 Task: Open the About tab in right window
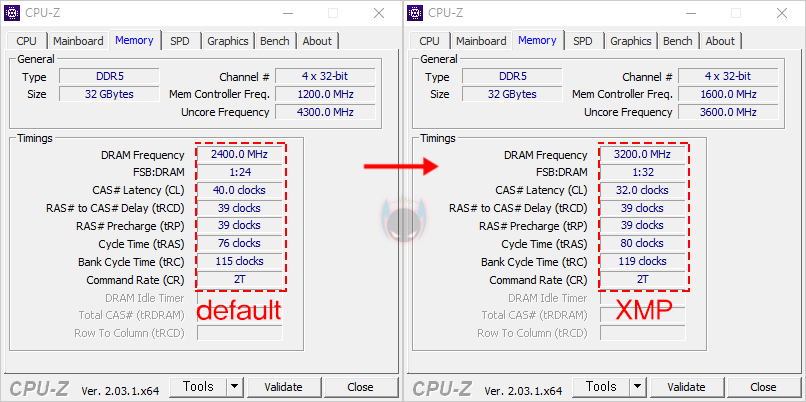(x=720, y=41)
